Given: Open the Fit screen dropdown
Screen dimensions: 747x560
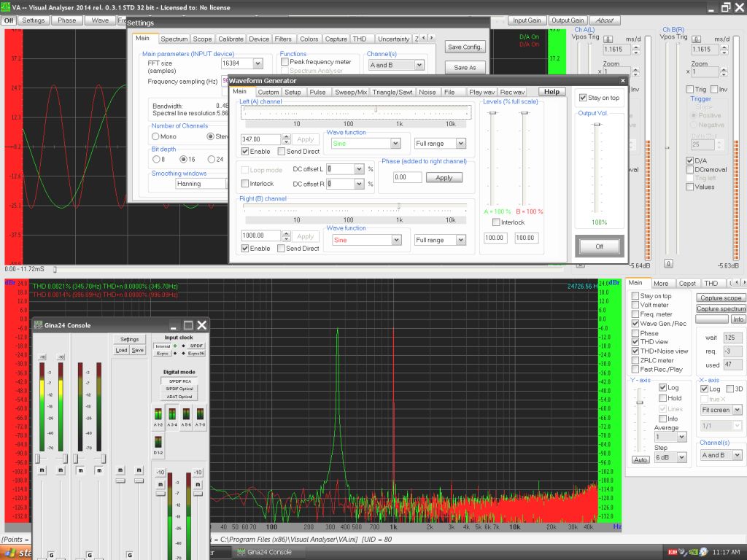Looking at the screenshot, I should (x=737, y=410).
